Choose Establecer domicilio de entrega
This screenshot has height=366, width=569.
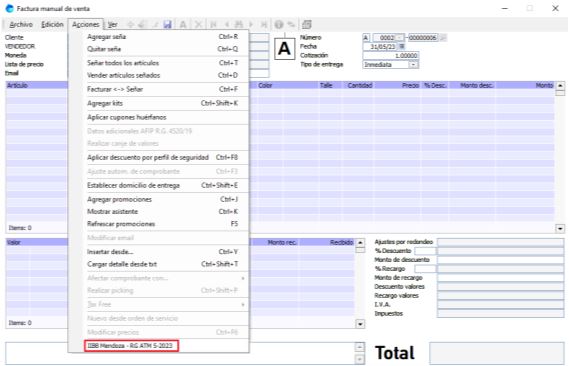(159, 185)
